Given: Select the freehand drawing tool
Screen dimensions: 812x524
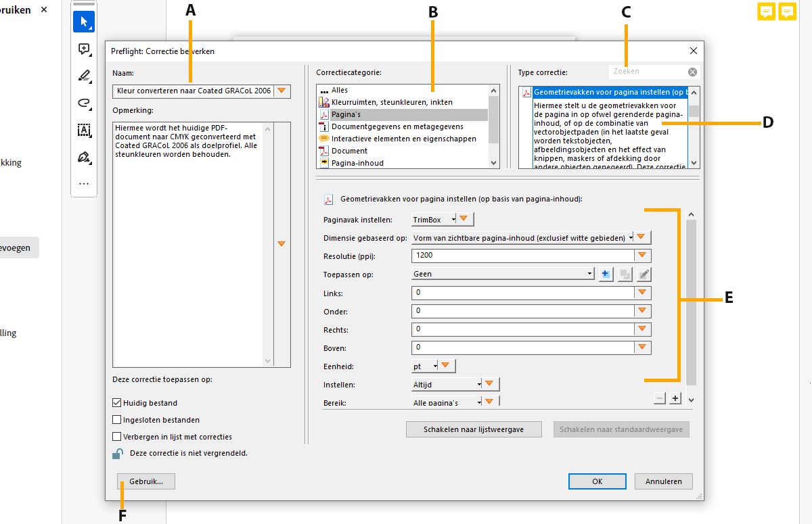Looking at the screenshot, I should pyautogui.click(x=83, y=103).
